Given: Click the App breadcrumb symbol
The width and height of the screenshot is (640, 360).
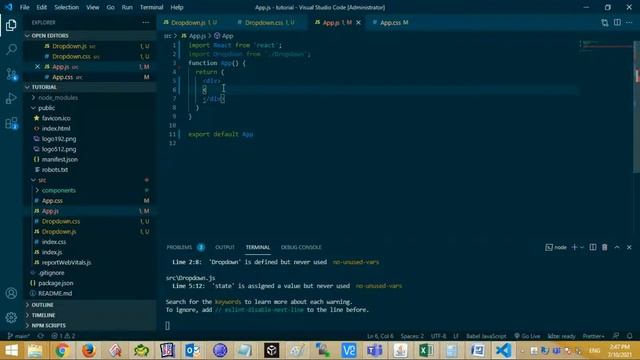Looking at the screenshot, I should click(224, 36).
